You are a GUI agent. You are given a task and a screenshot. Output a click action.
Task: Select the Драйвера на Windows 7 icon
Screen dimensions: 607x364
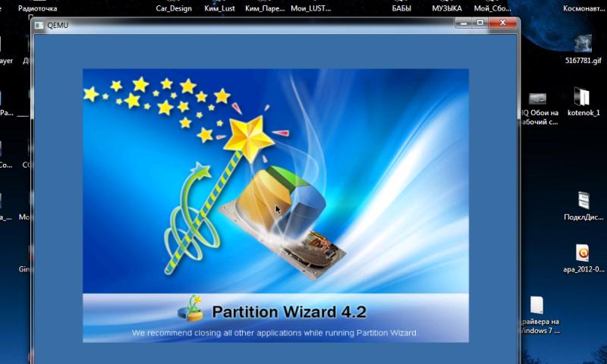click(x=537, y=306)
